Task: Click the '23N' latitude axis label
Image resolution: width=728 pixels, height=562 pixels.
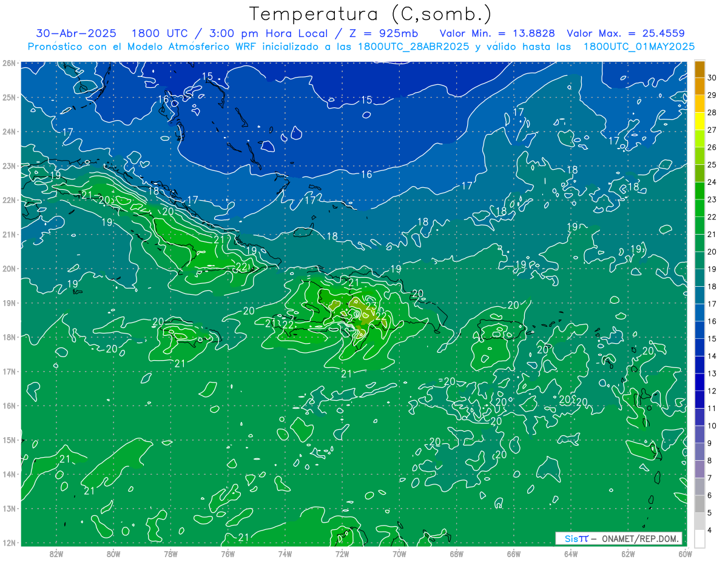Action: pos(9,166)
